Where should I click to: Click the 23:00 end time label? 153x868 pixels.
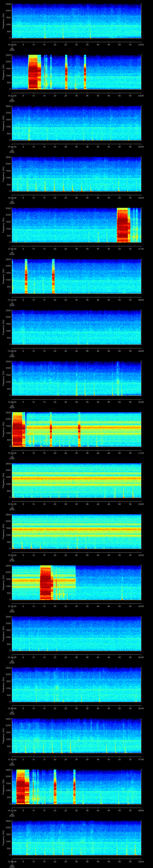point(141,44)
